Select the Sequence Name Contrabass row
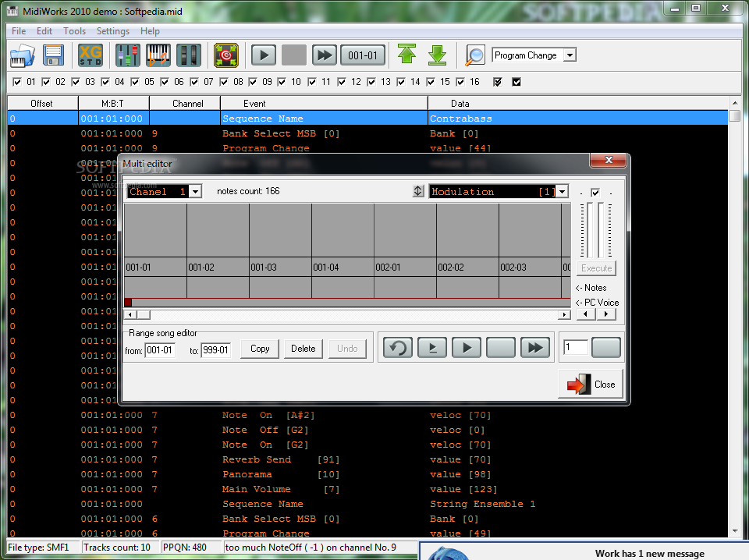 click(367, 119)
